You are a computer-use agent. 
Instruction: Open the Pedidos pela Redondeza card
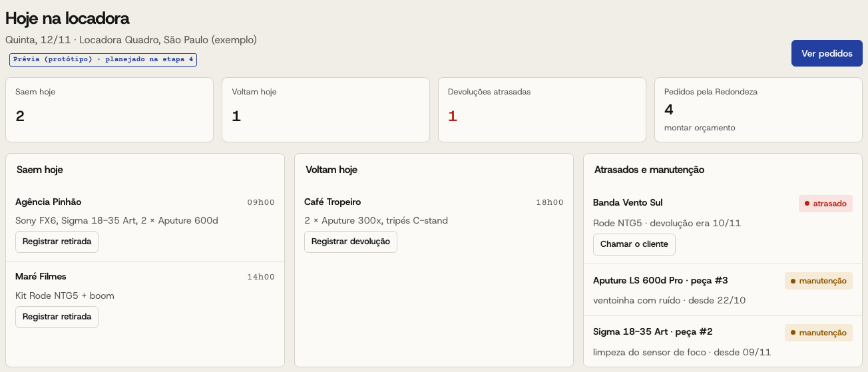pyautogui.click(x=758, y=110)
